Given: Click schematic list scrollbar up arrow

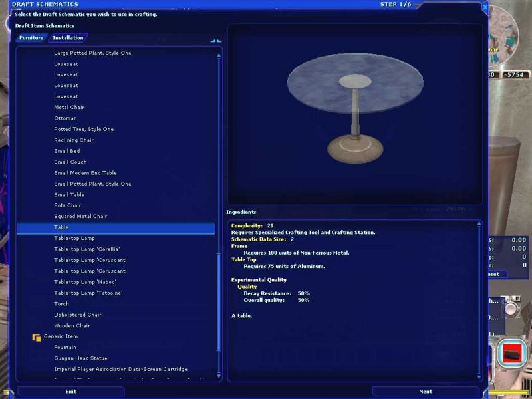Looking at the screenshot, I should click(x=218, y=57).
